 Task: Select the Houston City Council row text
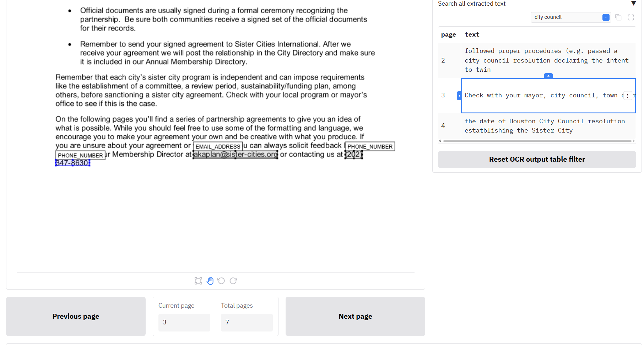548,126
